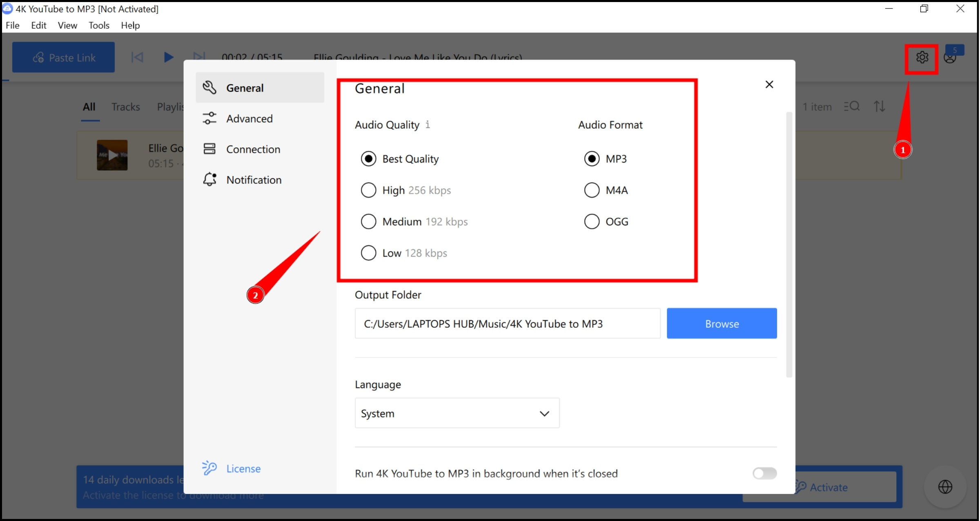The image size is (980, 521).
Task: Choose OGG as audio format
Action: (591, 221)
